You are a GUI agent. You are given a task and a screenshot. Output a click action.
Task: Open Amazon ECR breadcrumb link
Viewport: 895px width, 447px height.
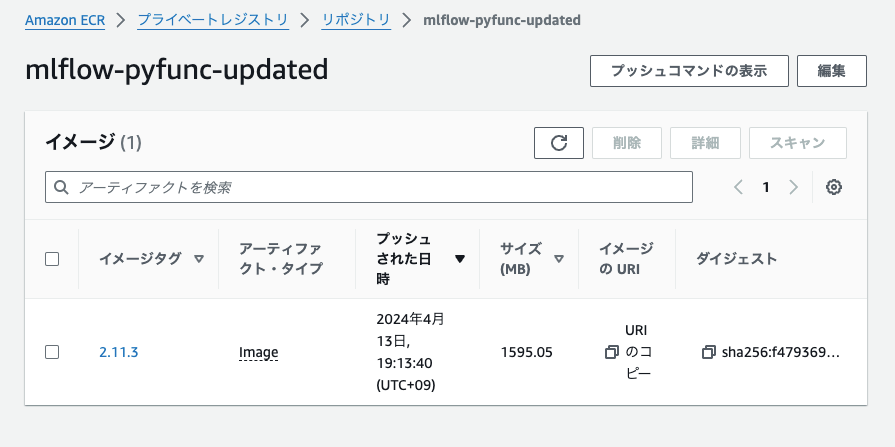pos(65,21)
